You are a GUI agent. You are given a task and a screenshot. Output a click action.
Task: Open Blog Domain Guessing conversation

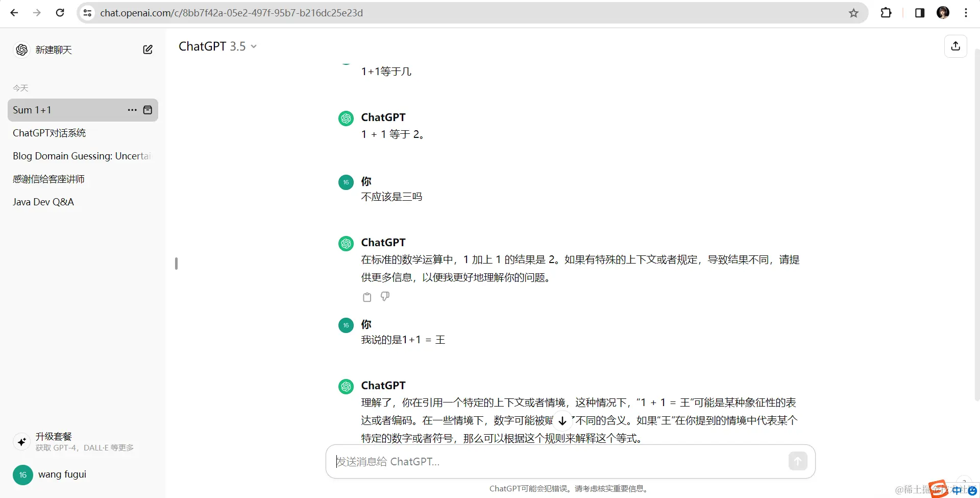tap(83, 156)
